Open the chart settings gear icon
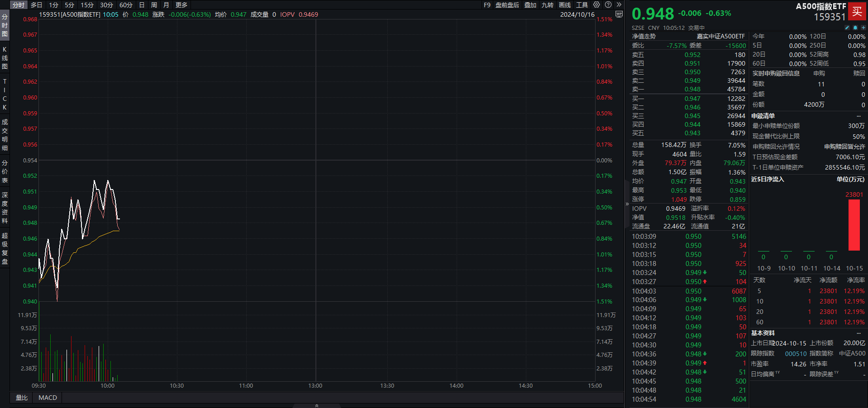Viewport: 868px width, 408px height. [596, 5]
